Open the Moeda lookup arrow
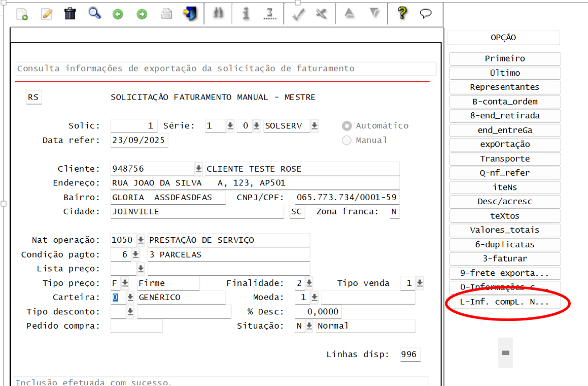The image size is (588, 386). point(314,298)
